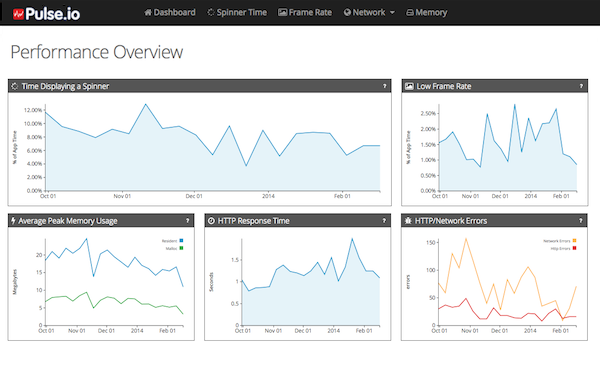The width and height of the screenshot is (600, 375).
Task: Show help for HTTP/Network Errors panel
Action: 580,221
